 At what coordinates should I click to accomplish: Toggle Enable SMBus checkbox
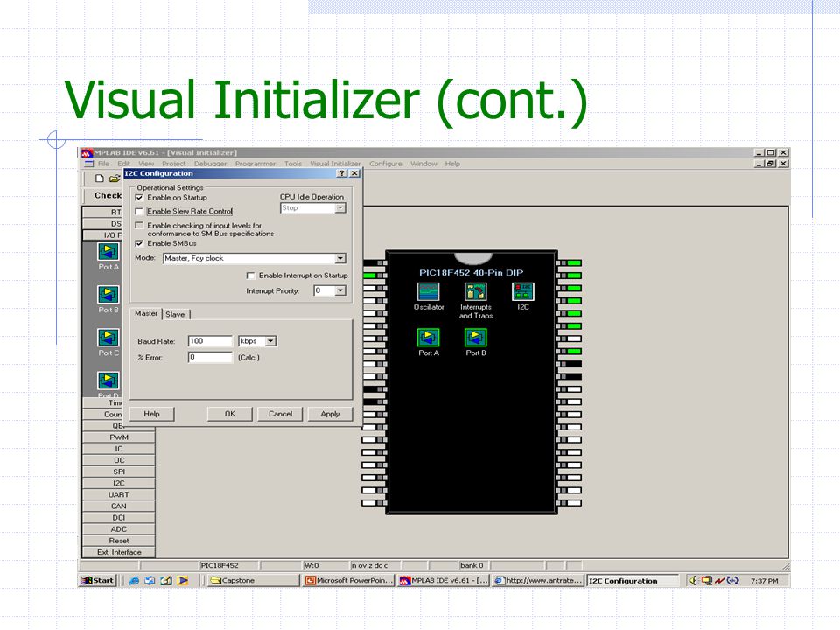click(x=139, y=243)
